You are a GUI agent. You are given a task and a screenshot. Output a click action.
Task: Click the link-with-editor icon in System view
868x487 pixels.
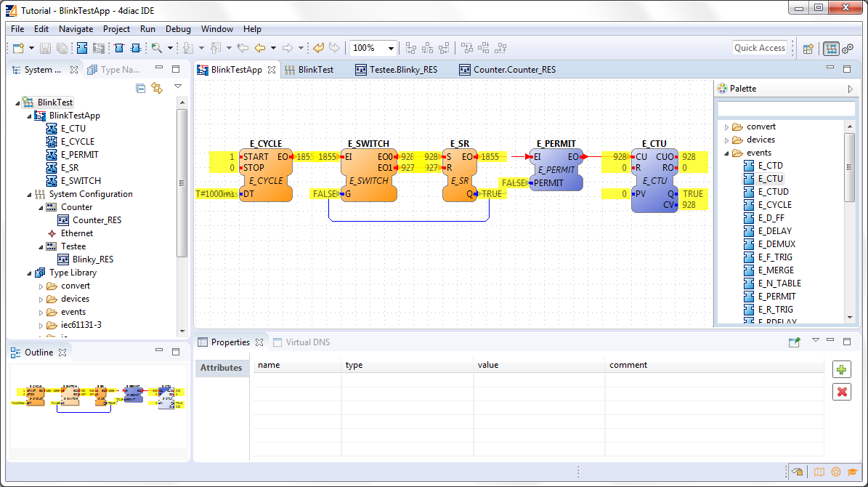coord(157,87)
